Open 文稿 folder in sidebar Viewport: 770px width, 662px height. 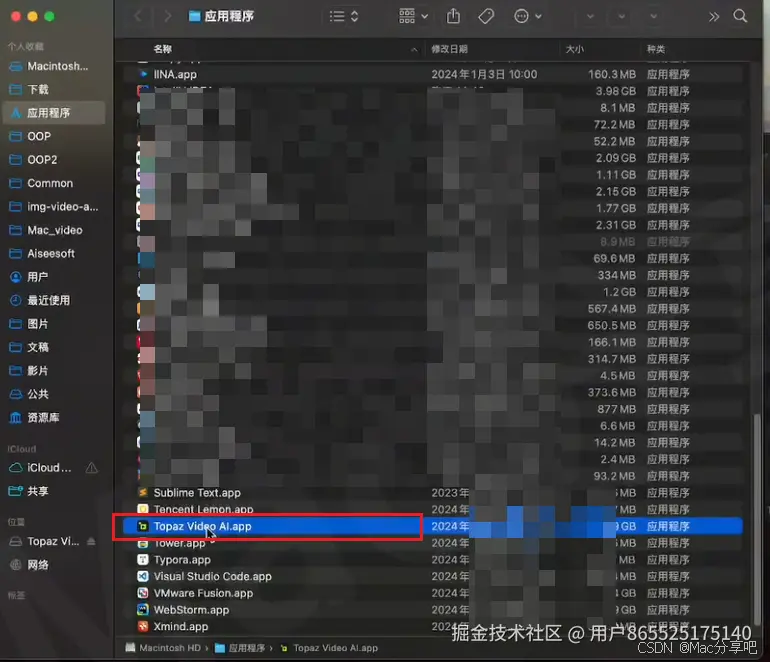point(54,347)
